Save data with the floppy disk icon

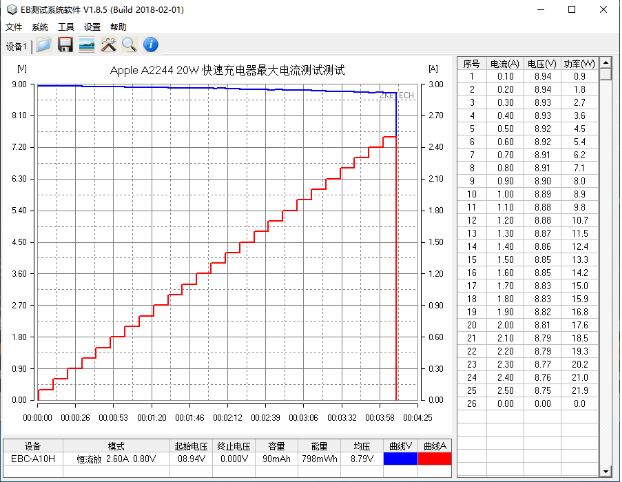[x=65, y=44]
